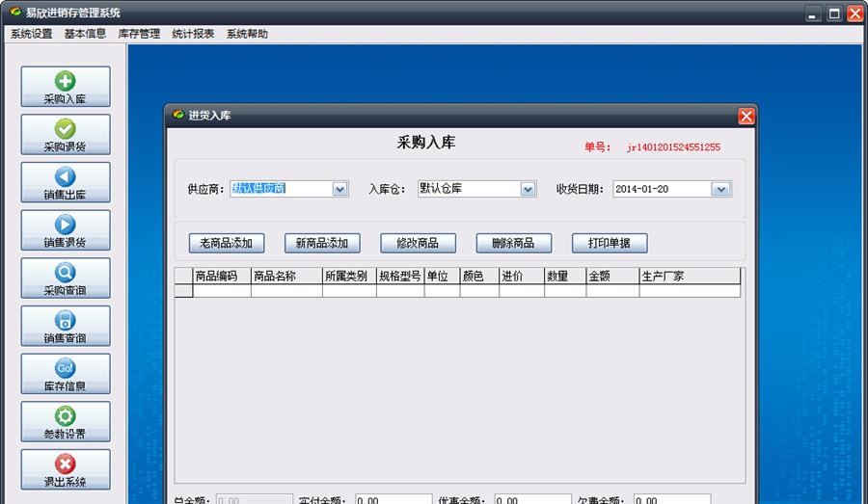Open 采购退货 in the sidebar
The image size is (868, 504).
pos(66,135)
